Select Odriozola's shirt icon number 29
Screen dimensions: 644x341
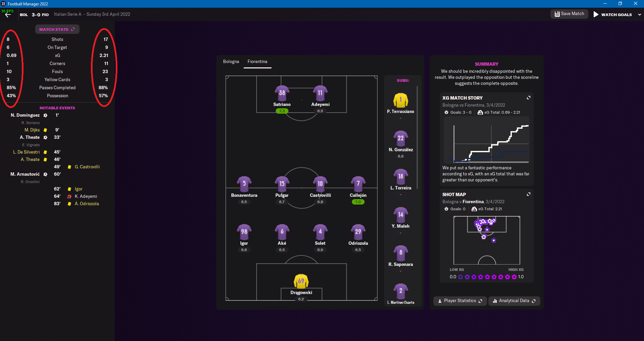(x=358, y=232)
